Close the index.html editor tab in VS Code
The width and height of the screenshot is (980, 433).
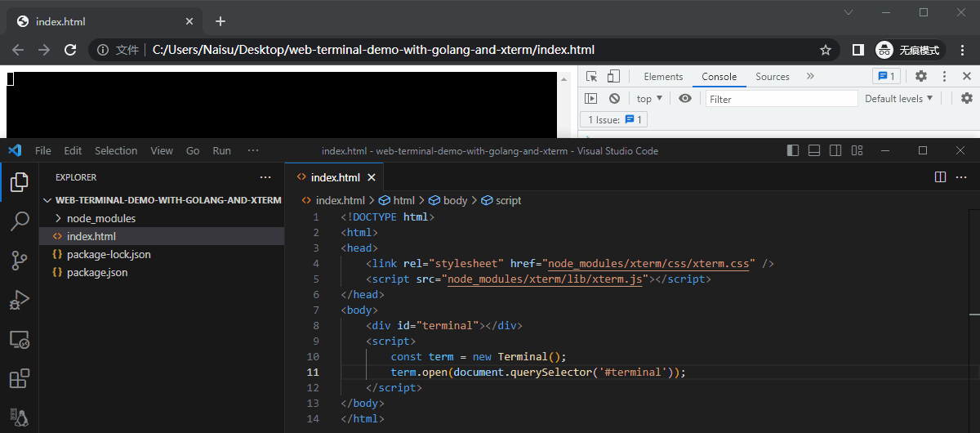[x=372, y=177]
